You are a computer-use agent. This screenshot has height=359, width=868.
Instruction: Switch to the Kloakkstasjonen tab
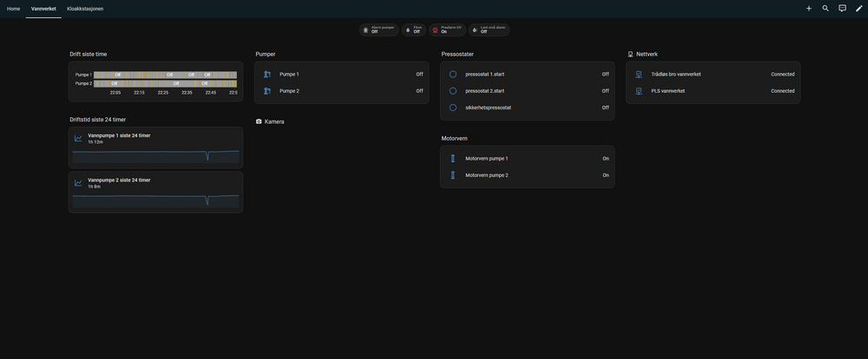(85, 9)
